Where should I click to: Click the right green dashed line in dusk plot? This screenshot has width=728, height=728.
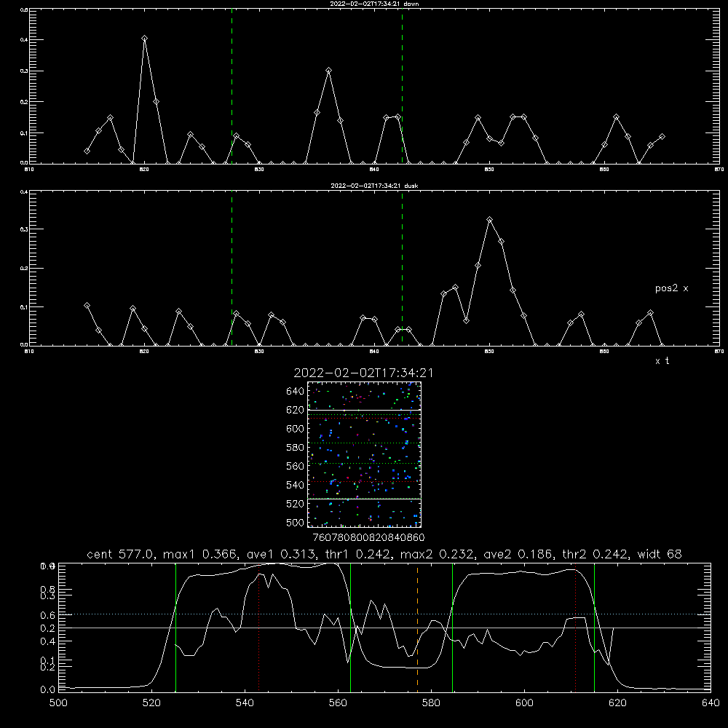402,268
